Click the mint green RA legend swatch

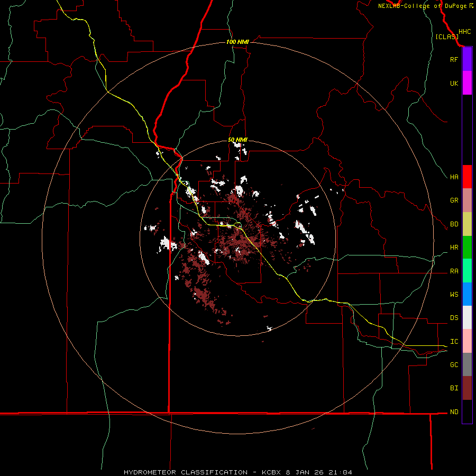[467, 271]
